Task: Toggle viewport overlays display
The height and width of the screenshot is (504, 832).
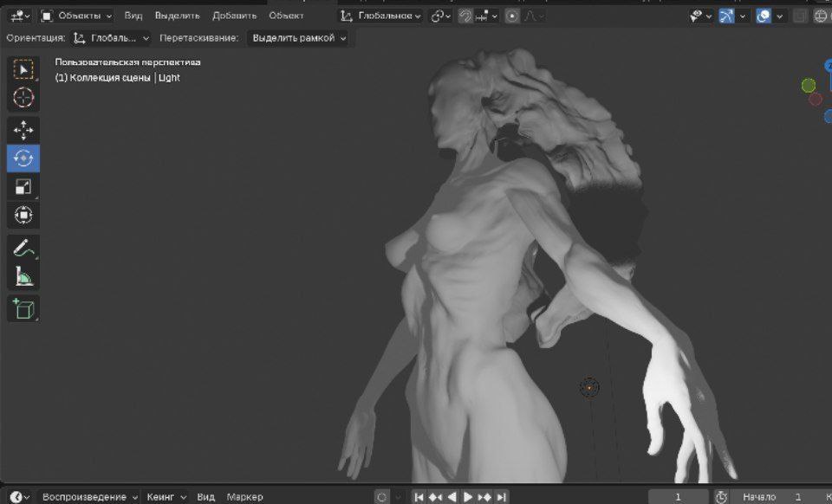Action: click(x=764, y=16)
